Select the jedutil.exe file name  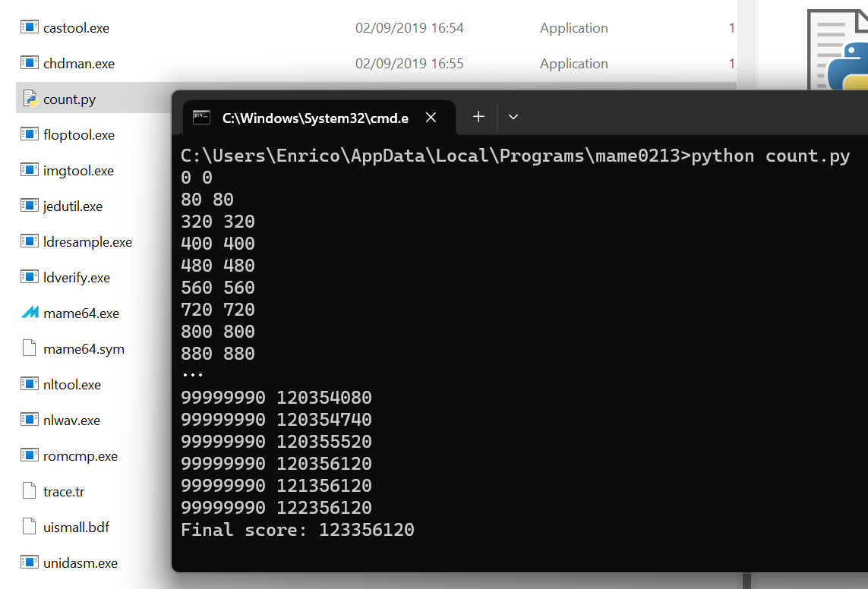click(x=73, y=206)
